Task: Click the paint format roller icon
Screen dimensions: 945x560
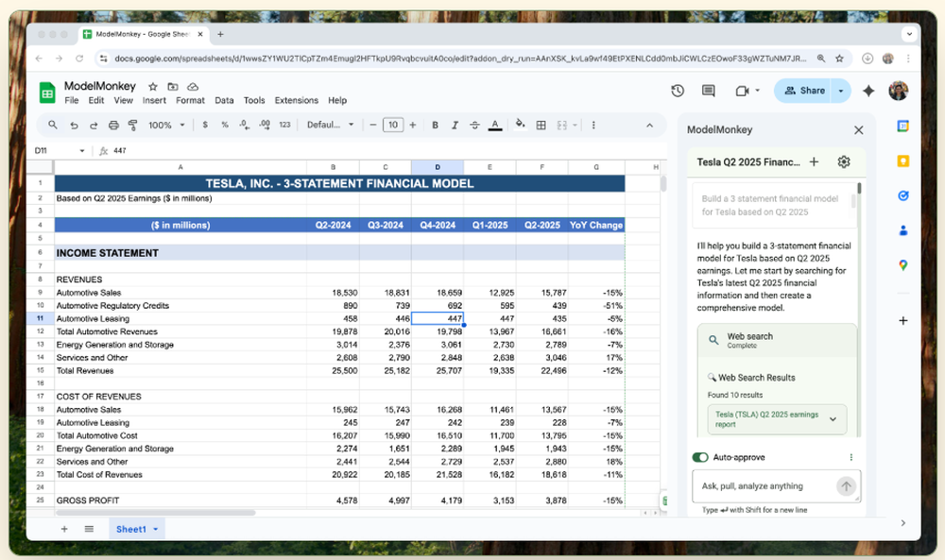Action: click(x=133, y=125)
